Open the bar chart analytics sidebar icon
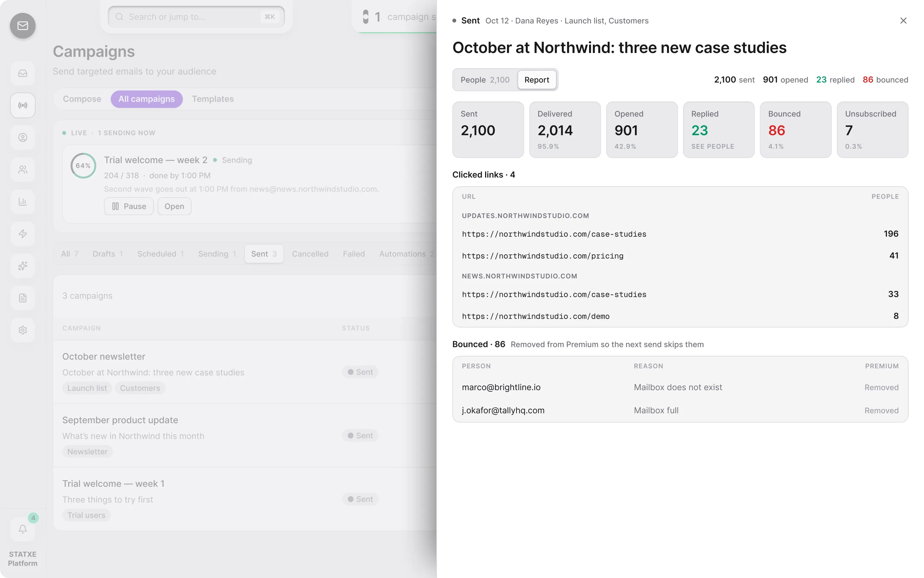 22,201
